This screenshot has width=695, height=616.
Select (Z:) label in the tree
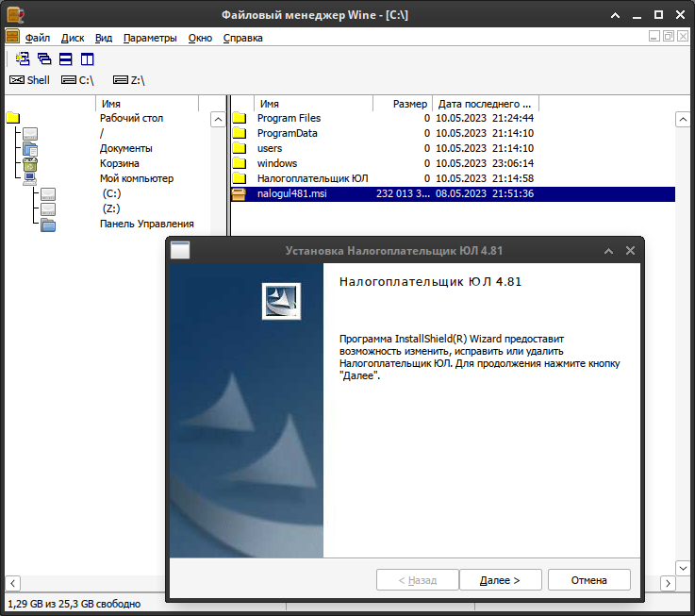point(111,208)
